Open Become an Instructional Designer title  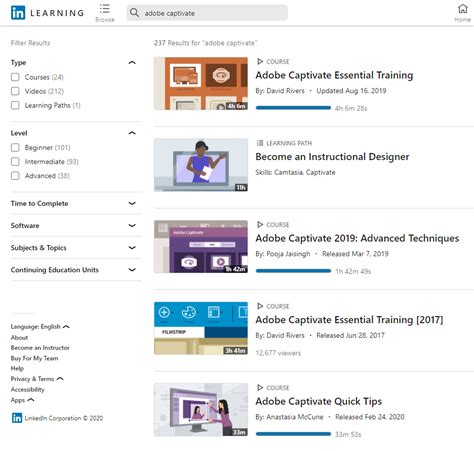point(332,157)
